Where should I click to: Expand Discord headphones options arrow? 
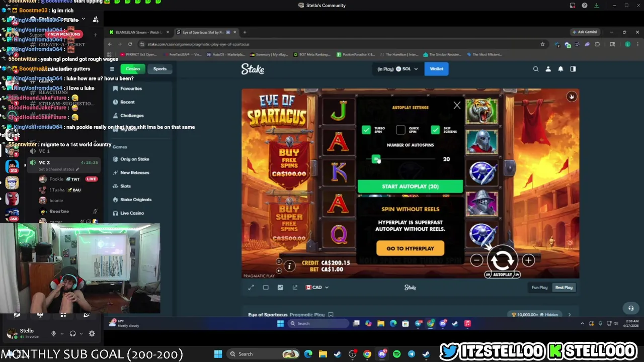coord(81,333)
